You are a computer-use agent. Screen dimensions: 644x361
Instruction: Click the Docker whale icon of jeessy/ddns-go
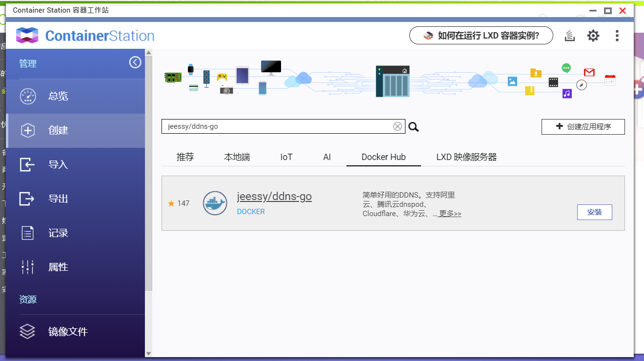215,203
